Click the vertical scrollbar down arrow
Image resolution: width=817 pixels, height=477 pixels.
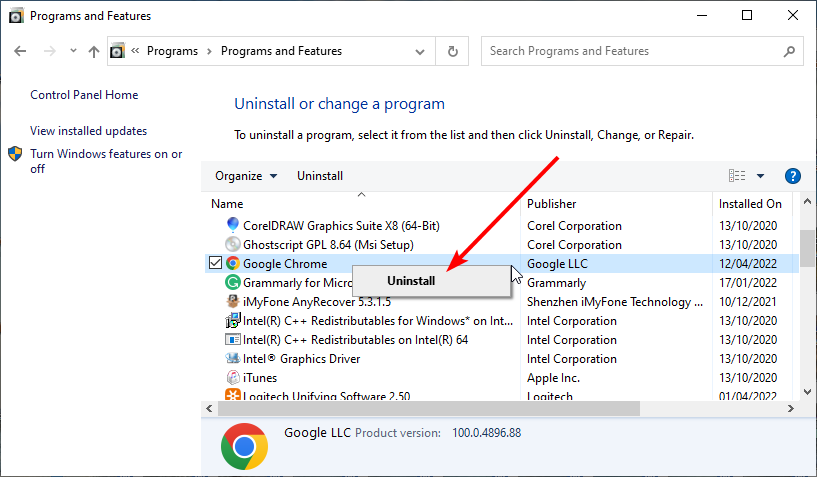tap(807, 392)
